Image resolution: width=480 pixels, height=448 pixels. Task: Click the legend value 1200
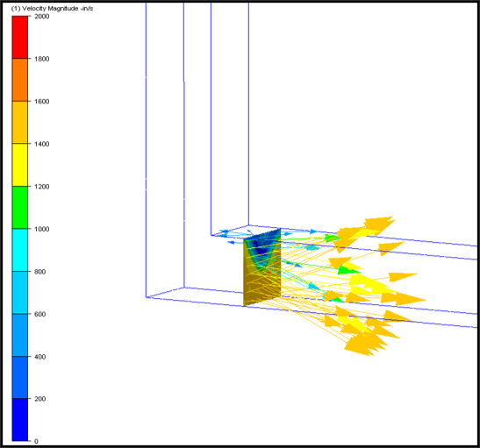point(41,186)
